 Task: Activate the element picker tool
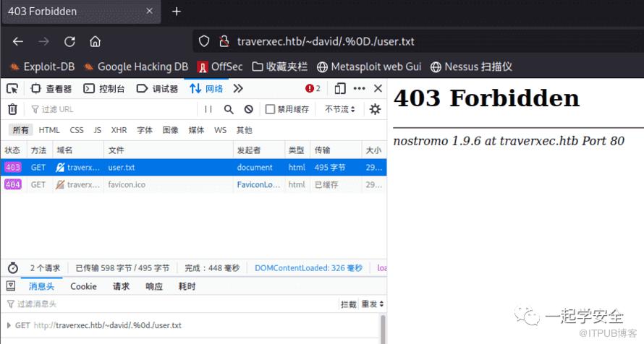coord(12,89)
